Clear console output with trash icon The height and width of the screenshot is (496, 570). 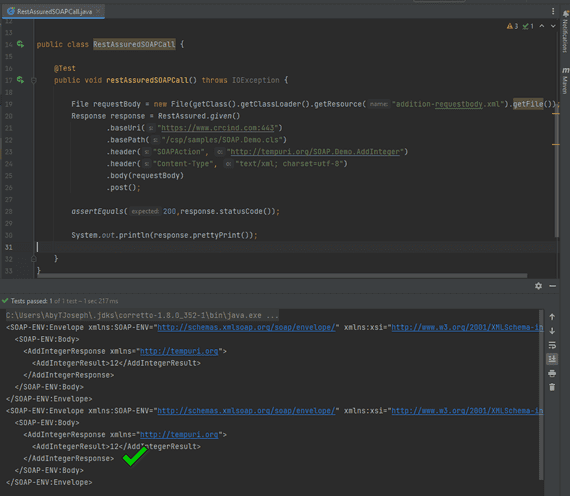click(552, 387)
